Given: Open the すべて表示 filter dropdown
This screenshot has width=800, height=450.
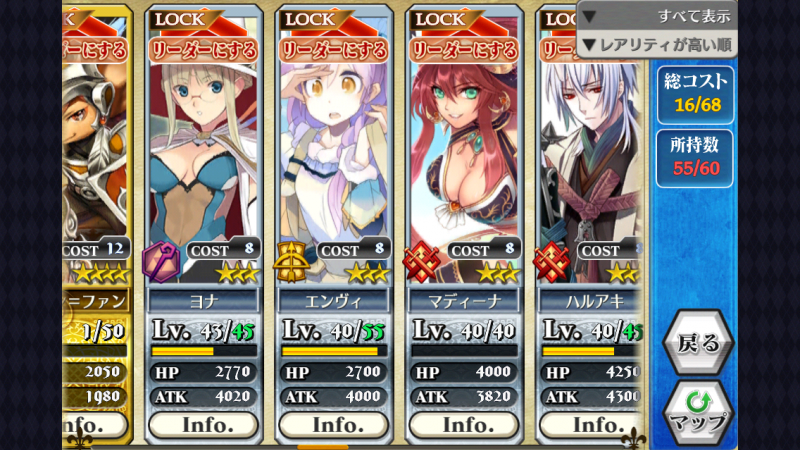Looking at the screenshot, I should 657,16.
